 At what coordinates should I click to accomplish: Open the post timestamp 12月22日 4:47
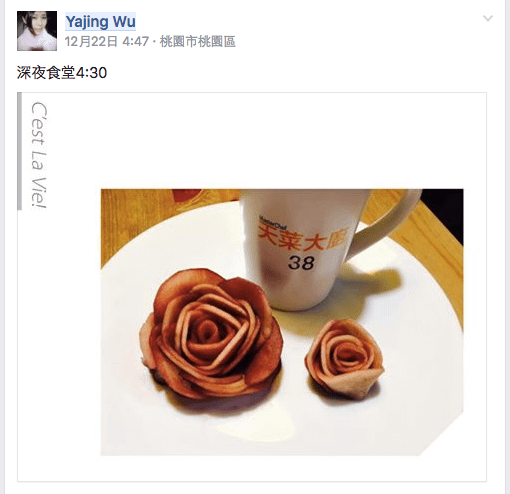(107, 42)
